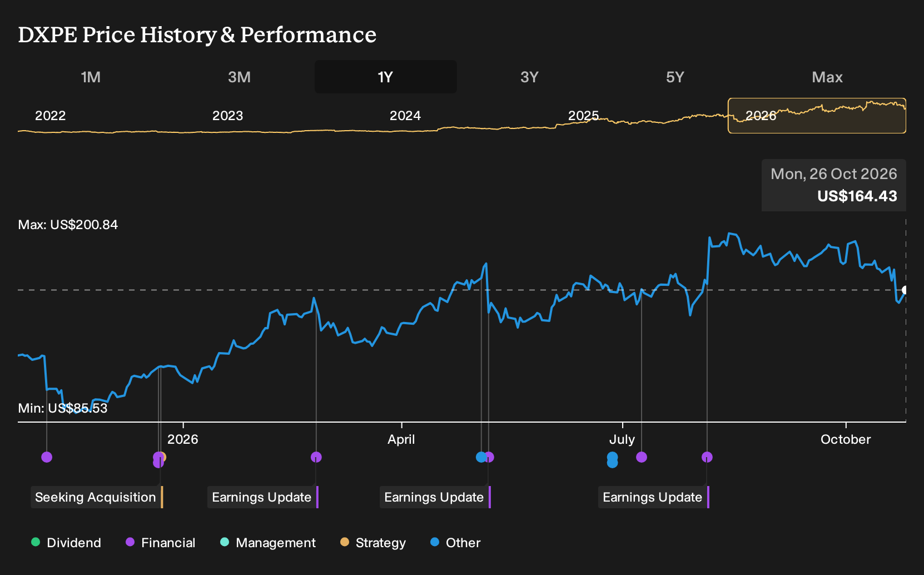
Task: Choose the 1Y range tab
Action: point(385,77)
